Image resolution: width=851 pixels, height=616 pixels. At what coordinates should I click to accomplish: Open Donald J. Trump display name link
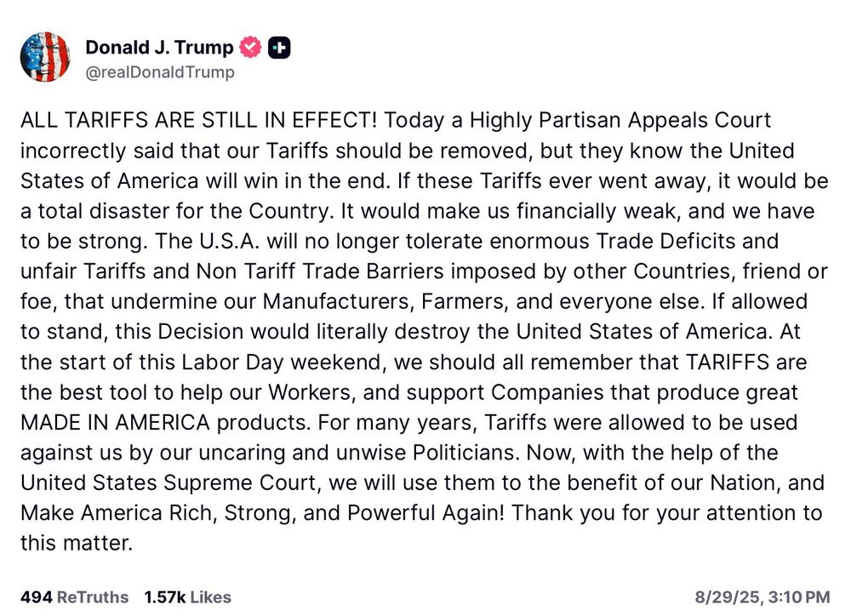click(x=159, y=48)
